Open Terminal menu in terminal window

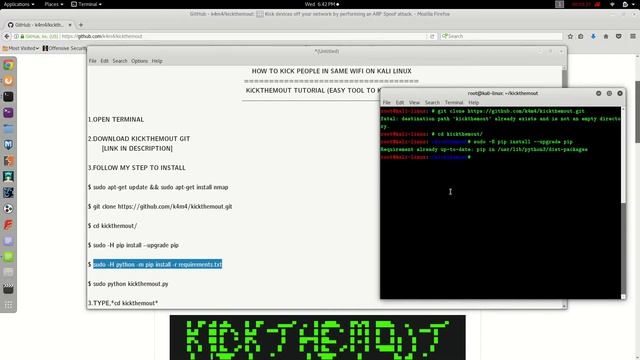[x=454, y=102]
